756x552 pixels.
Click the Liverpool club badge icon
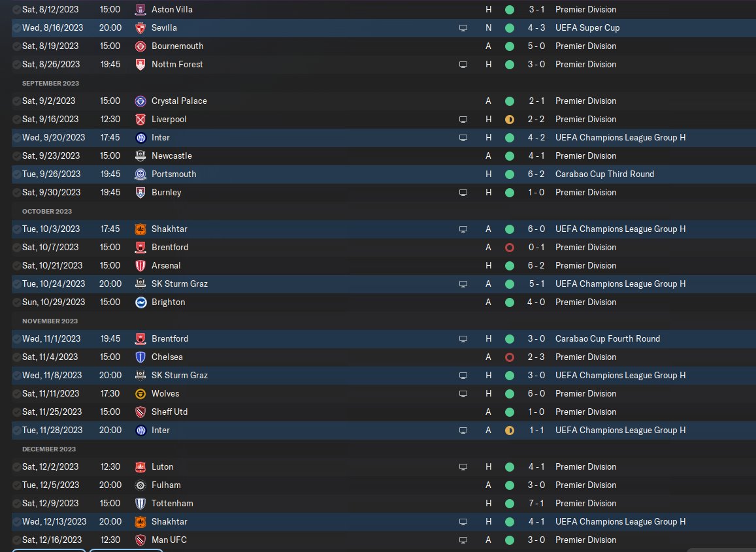pyautogui.click(x=140, y=120)
